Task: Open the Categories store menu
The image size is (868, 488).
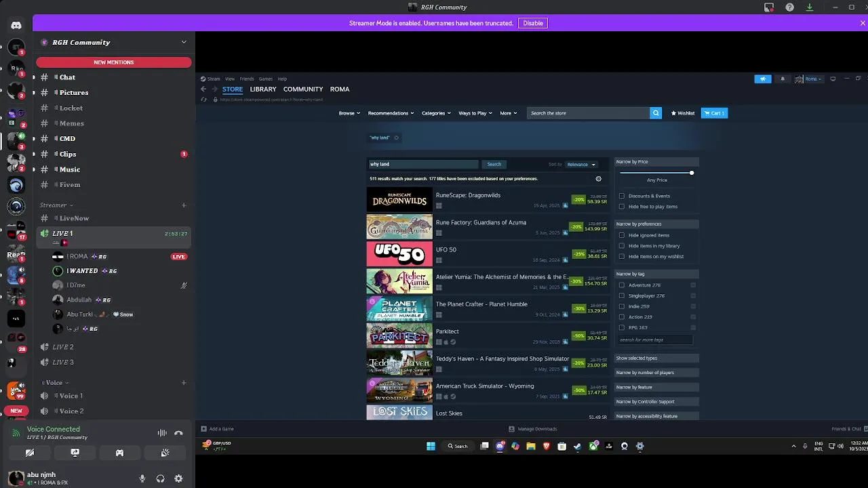Action: coord(436,113)
